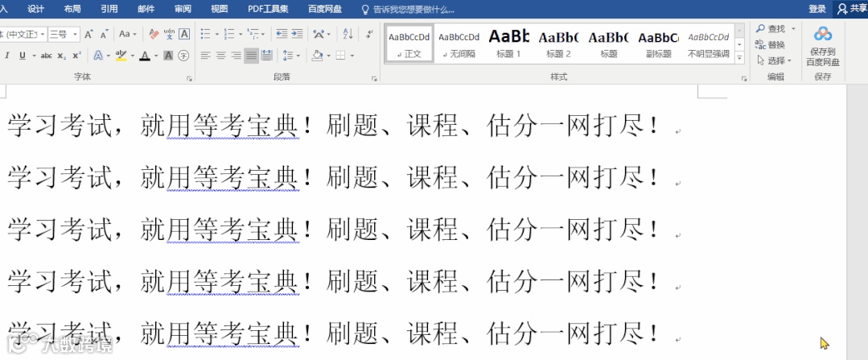
Task: Align text left
Action: (x=205, y=56)
